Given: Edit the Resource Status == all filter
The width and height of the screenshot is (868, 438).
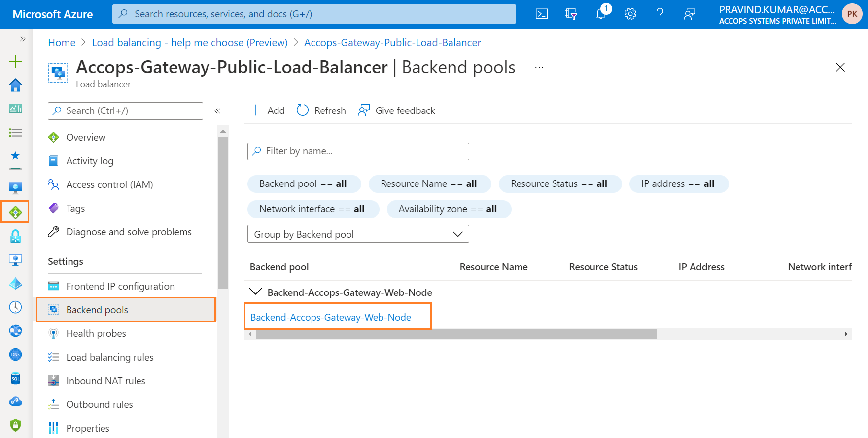Looking at the screenshot, I should [x=560, y=184].
